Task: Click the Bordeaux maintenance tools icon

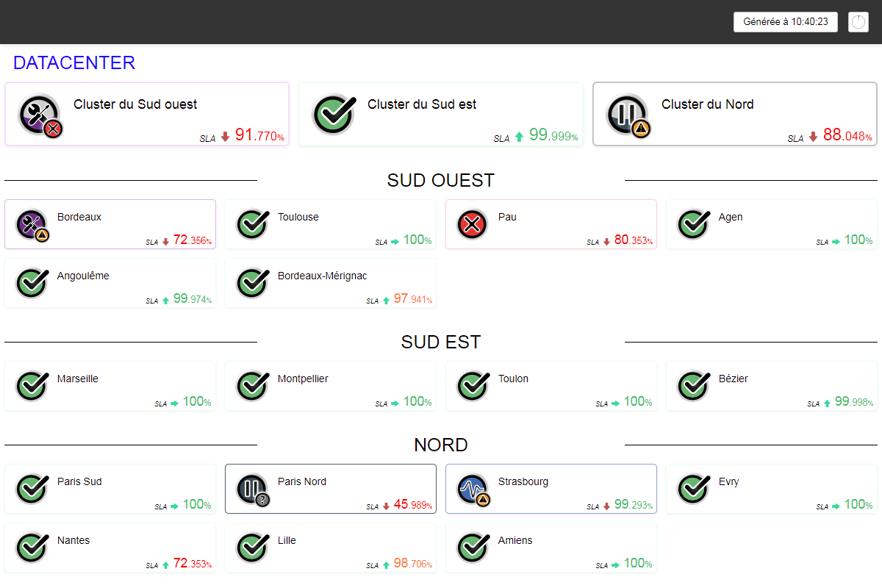Action: pyautogui.click(x=32, y=224)
